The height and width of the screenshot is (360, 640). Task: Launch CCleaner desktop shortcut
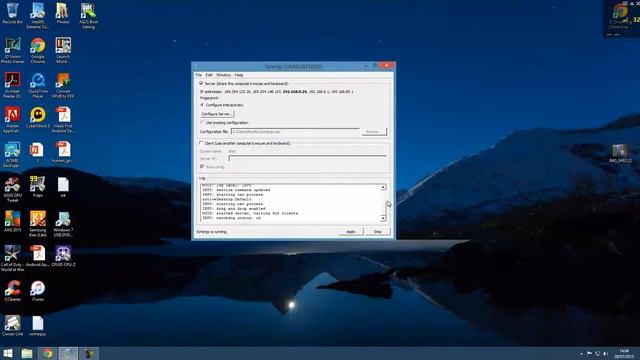click(x=13, y=291)
